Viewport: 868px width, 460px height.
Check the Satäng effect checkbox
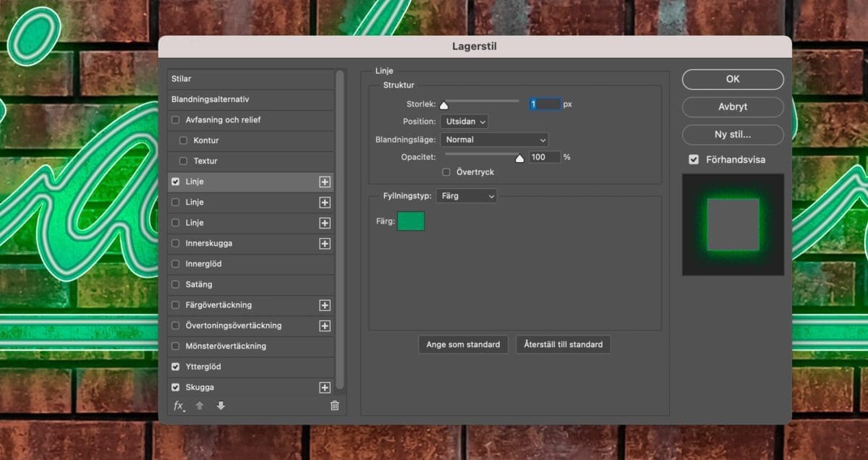[175, 285]
